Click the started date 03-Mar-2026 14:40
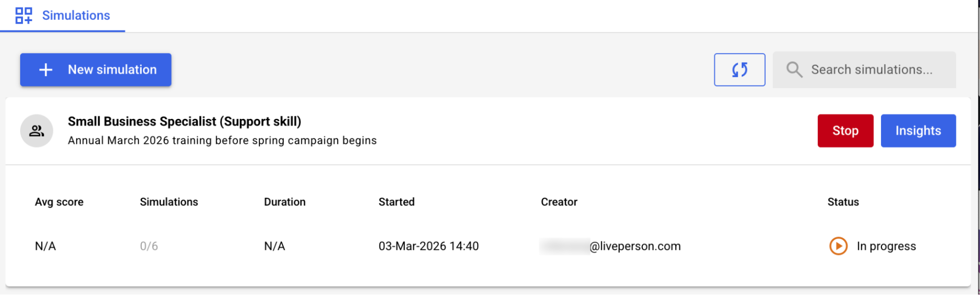 point(428,246)
